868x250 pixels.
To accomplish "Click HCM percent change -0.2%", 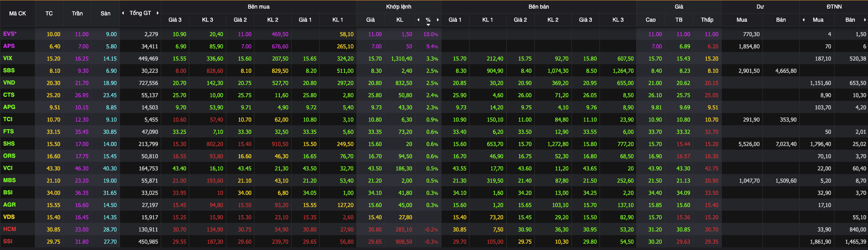I will click(x=431, y=230).
